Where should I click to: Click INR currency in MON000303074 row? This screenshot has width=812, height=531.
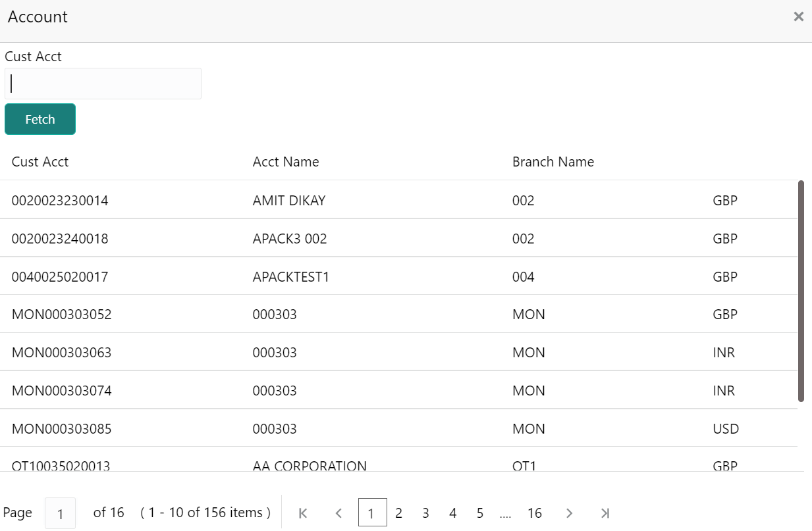[724, 391]
